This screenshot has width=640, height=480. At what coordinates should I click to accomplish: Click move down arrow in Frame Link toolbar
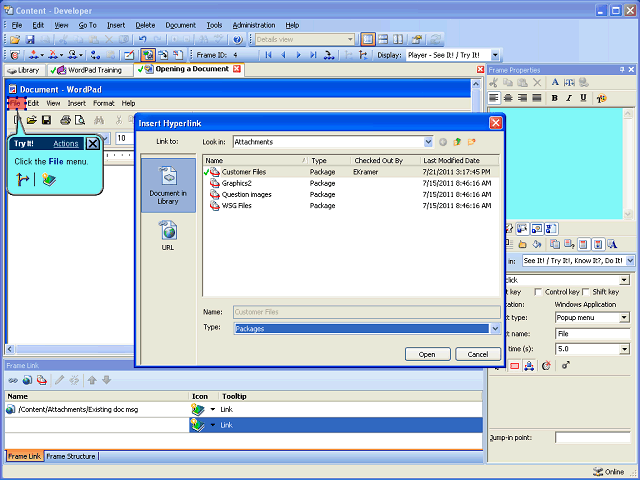[x=107, y=380]
